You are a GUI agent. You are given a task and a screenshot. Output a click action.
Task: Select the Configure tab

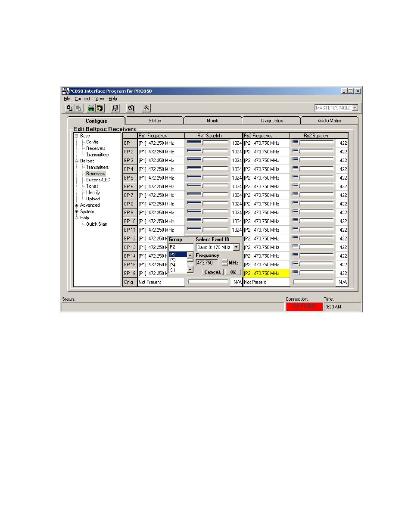point(96,121)
